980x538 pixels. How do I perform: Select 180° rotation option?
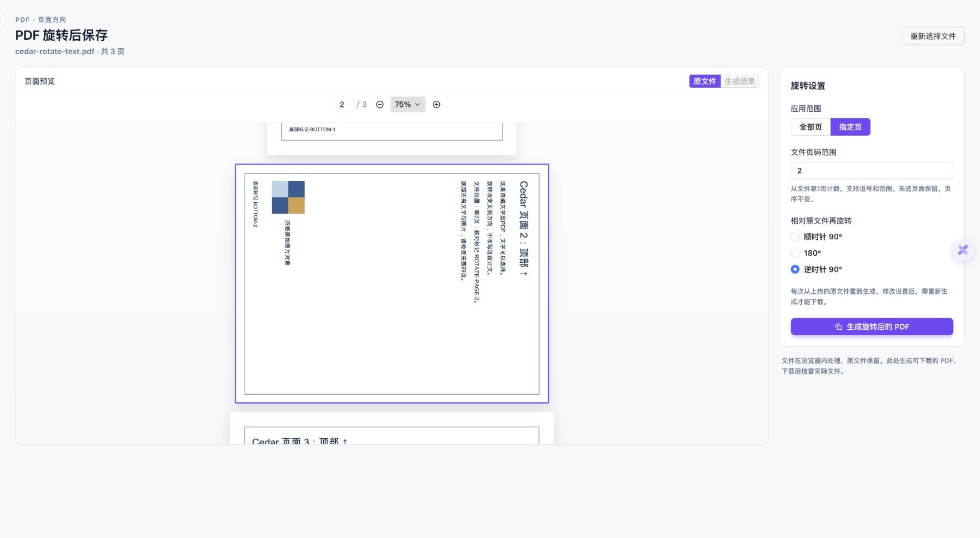(806, 253)
